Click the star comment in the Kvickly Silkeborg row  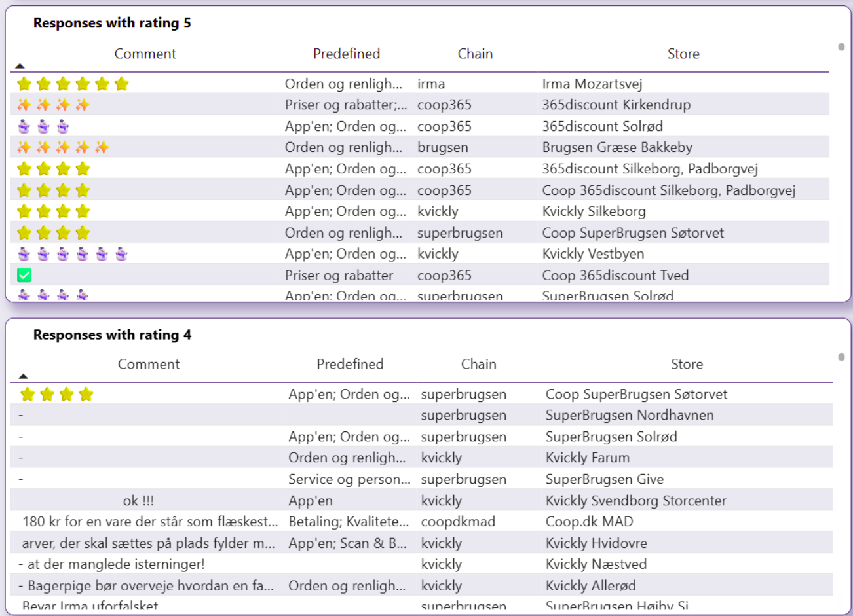pos(54,211)
